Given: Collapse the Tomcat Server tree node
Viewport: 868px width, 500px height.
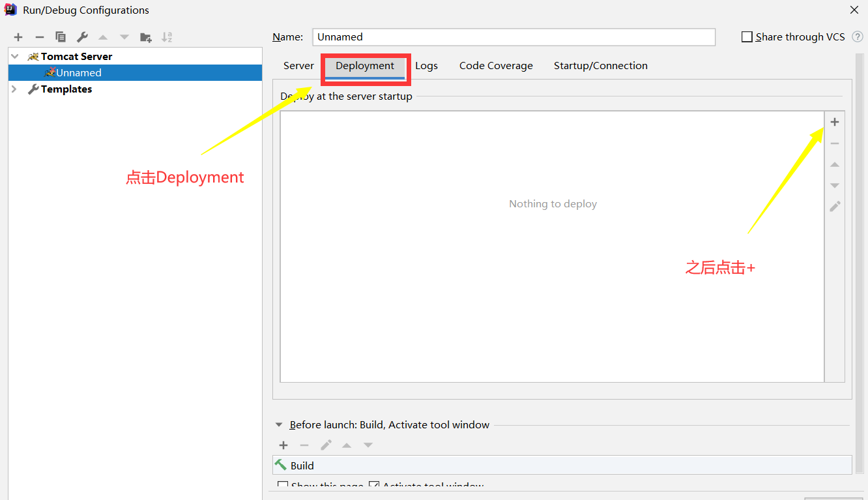Looking at the screenshot, I should [x=14, y=57].
